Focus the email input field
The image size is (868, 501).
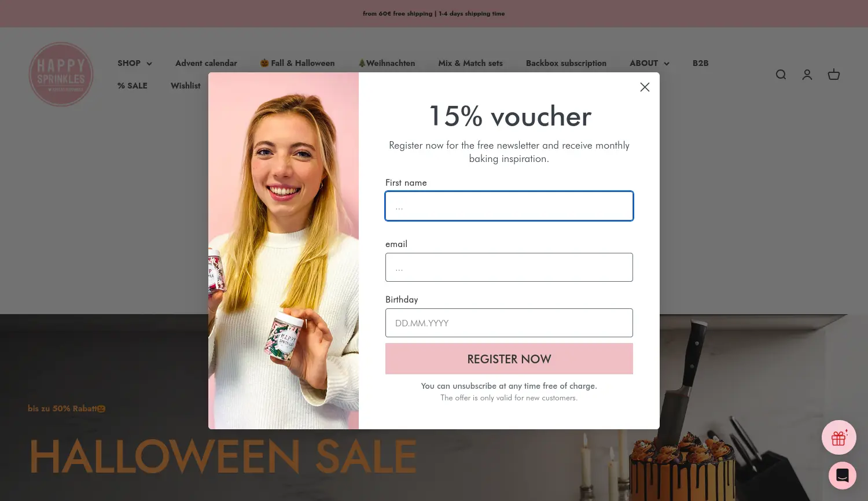[x=509, y=267]
